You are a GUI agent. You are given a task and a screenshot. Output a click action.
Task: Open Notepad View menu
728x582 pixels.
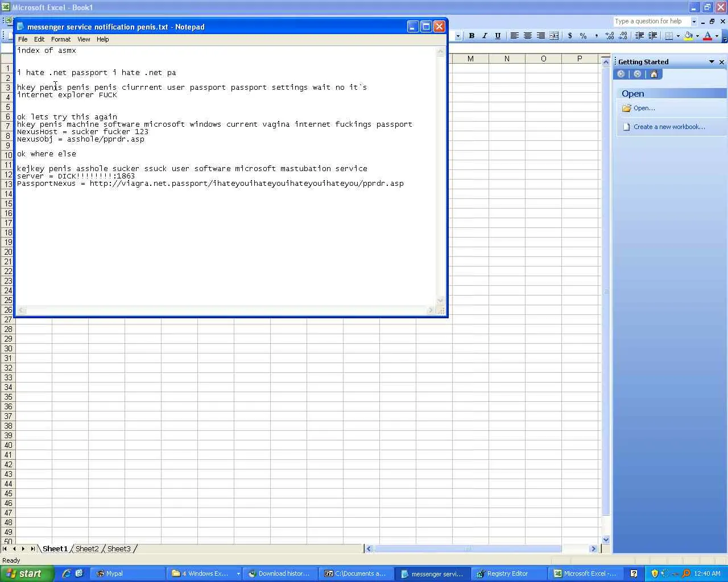click(x=84, y=39)
